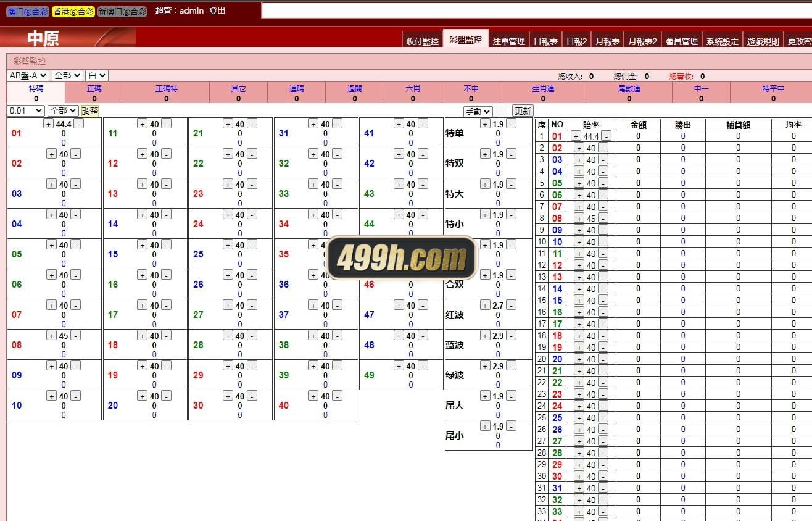Select the 正碼特 category tab
812x521 pixels.
[167, 93]
